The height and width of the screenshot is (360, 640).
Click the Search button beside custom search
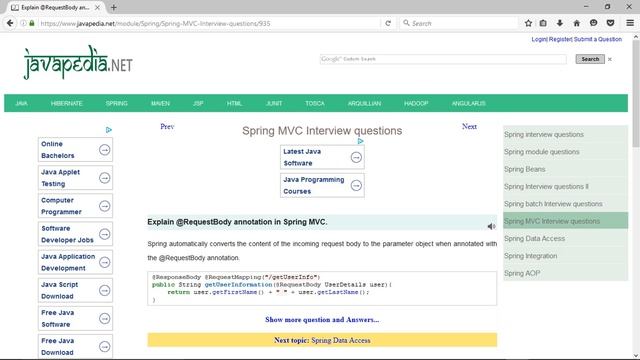click(x=590, y=59)
